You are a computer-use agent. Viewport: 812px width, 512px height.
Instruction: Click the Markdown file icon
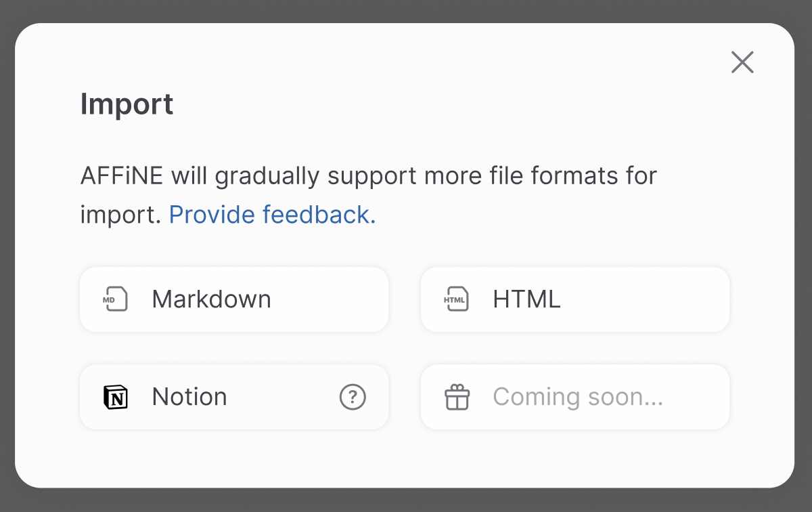(116, 299)
